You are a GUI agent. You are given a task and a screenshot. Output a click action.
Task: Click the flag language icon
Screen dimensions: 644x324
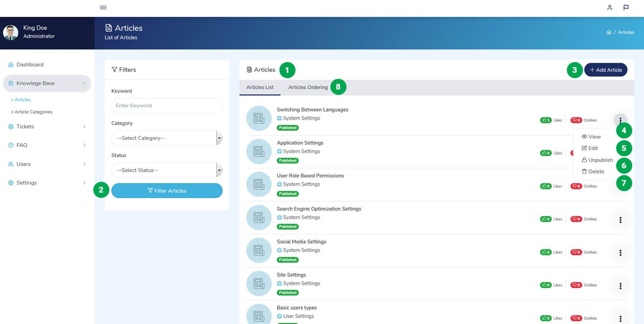626,7
